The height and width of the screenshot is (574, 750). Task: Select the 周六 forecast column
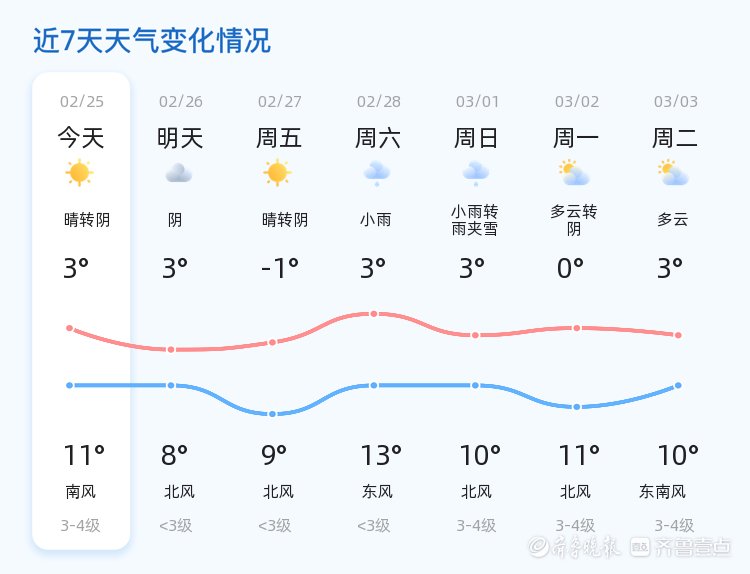pyautogui.click(x=378, y=138)
